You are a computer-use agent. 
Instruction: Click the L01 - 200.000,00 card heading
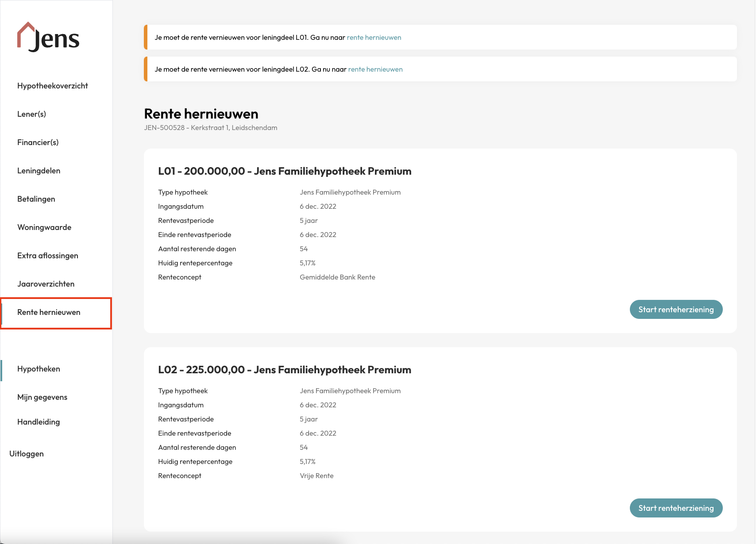pyautogui.click(x=285, y=171)
